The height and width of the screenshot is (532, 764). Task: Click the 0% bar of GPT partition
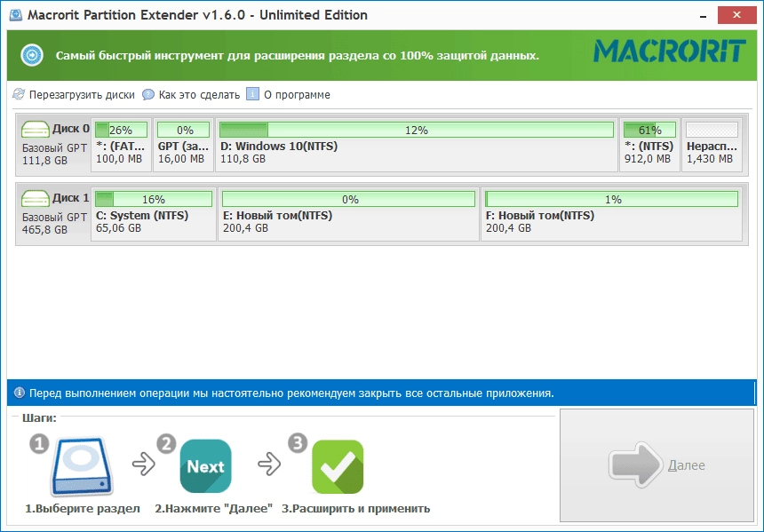coord(183,130)
